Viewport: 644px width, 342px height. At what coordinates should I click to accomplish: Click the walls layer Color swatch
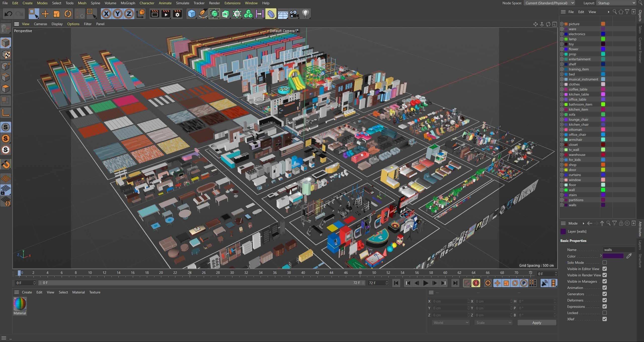[x=613, y=256]
